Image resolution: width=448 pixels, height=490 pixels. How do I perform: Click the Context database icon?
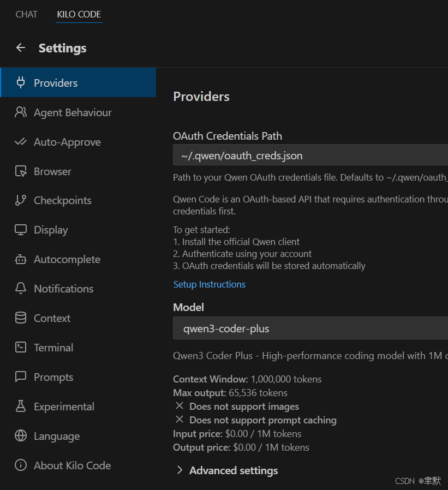point(21,318)
